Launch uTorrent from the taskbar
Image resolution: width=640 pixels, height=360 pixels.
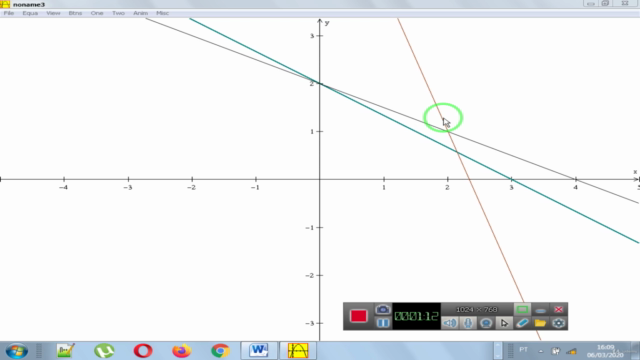(x=104, y=351)
